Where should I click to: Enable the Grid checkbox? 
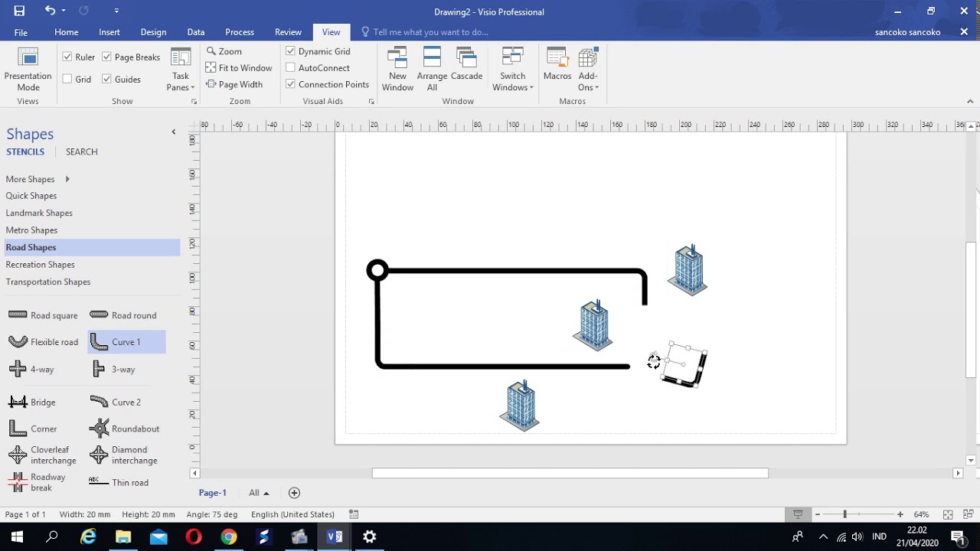[x=67, y=79]
